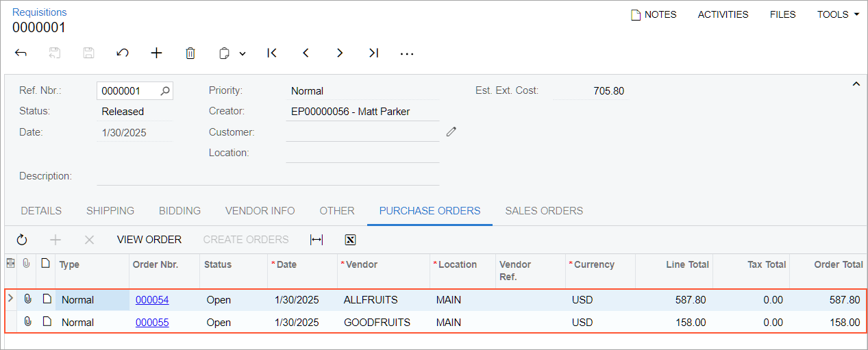Navigate to the next record
Image resolution: width=868 pixels, height=350 pixels.
[x=340, y=53]
